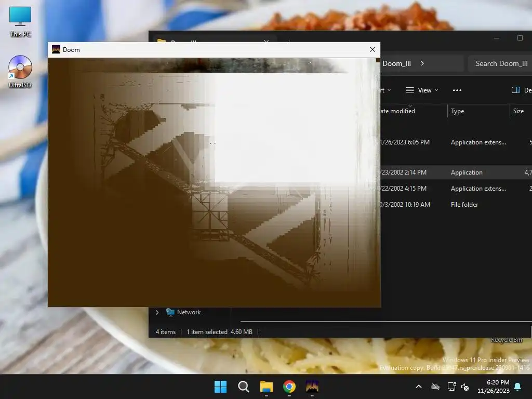
Task: Open the notification bell
Action: click(518, 387)
